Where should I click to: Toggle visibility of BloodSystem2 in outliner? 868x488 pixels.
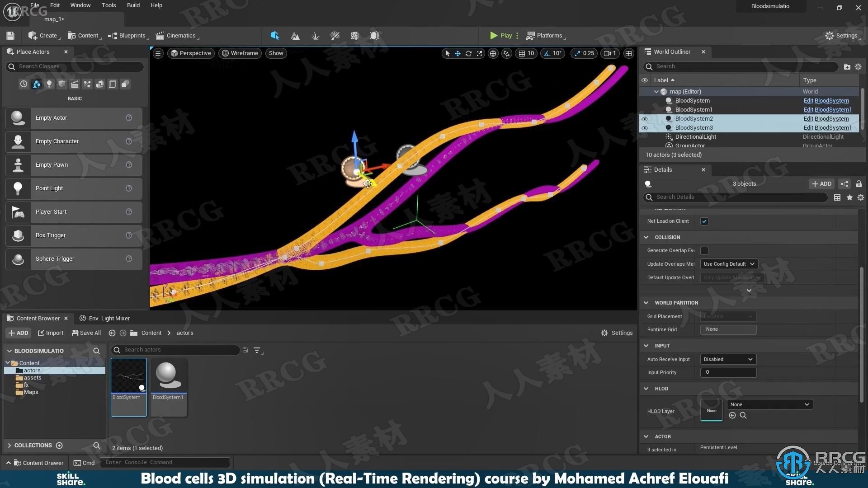[x=646, y=118]
